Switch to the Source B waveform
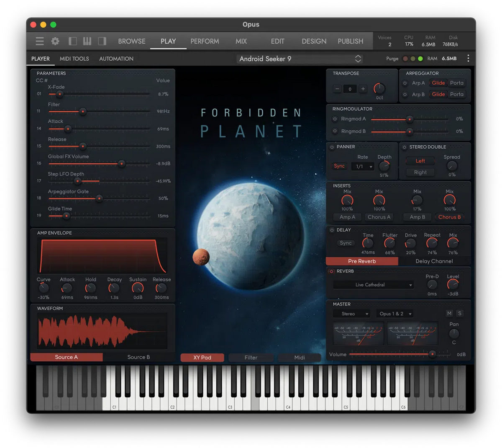Viewport: 502px width, 448px height. 138,357
